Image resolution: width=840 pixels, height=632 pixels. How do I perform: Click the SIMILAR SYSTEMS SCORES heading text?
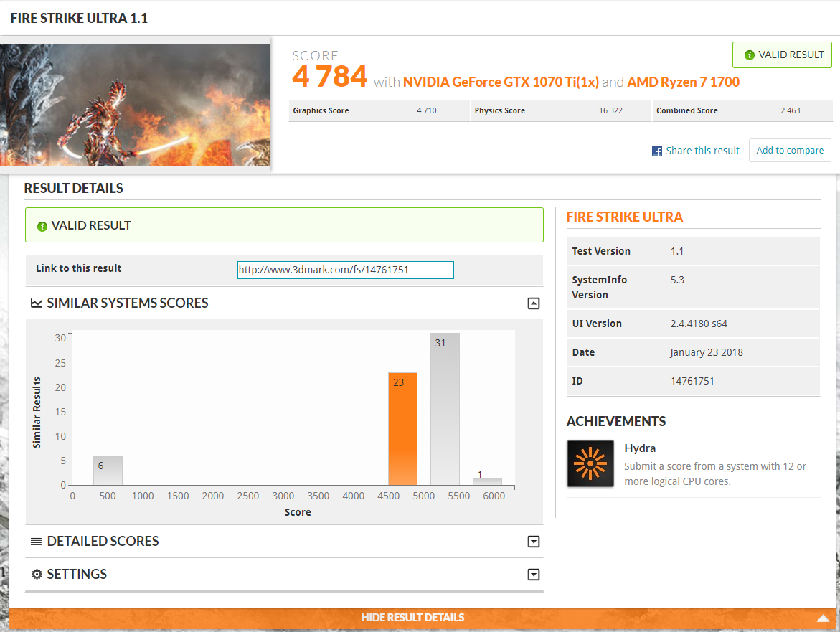[128, 303]
